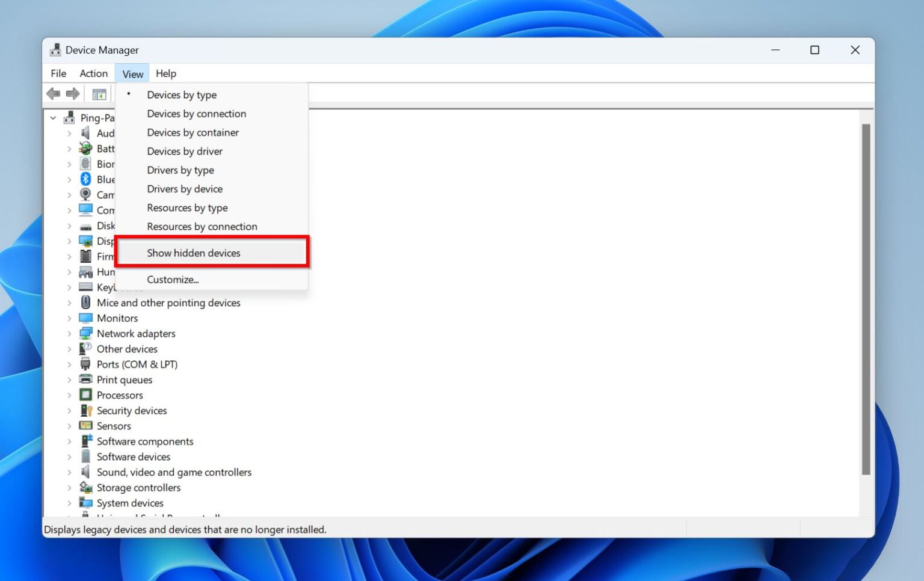Open the Help menu
This screenshot has width=924, height=581.
165,73
